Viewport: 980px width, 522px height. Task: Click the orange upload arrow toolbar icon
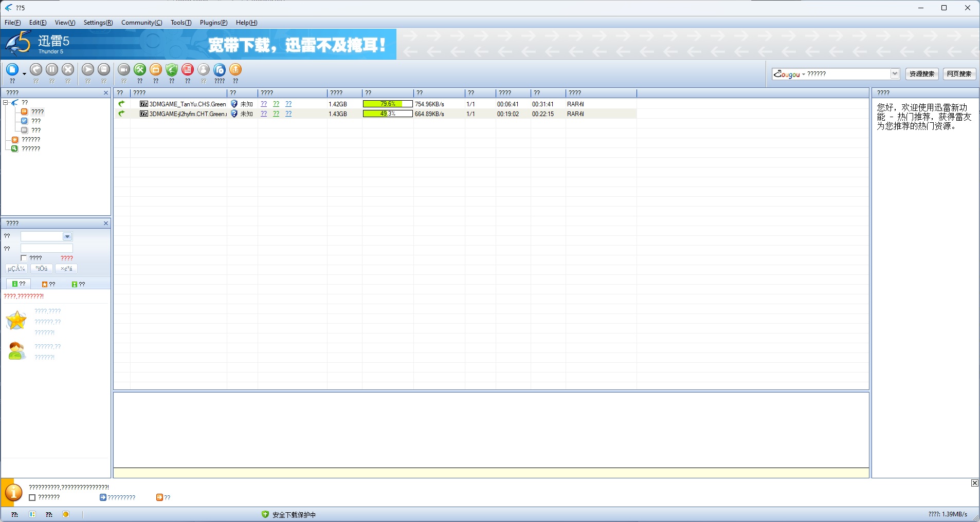tap(235, 69)
